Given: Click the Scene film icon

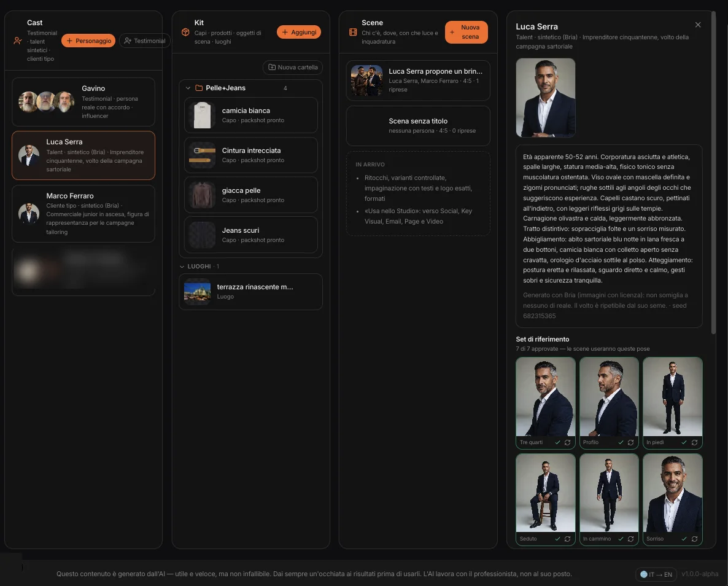Looking at the screenshot, I should (353, 32).
